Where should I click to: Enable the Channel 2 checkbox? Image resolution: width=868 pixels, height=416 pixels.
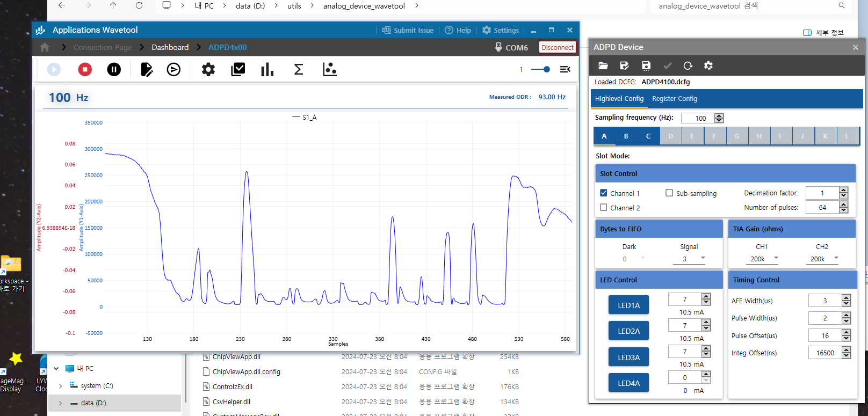604,207
